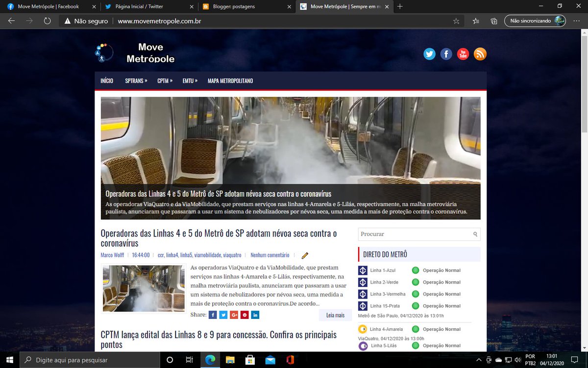588x368 pixels.
Task: Click the Não seguro warning icon
Action: [68, 21]
